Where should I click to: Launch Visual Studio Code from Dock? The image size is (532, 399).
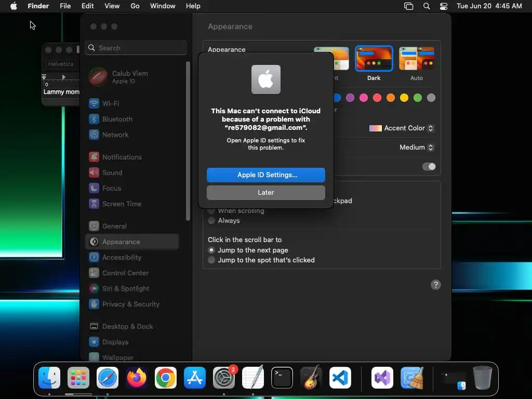point(340,378)
